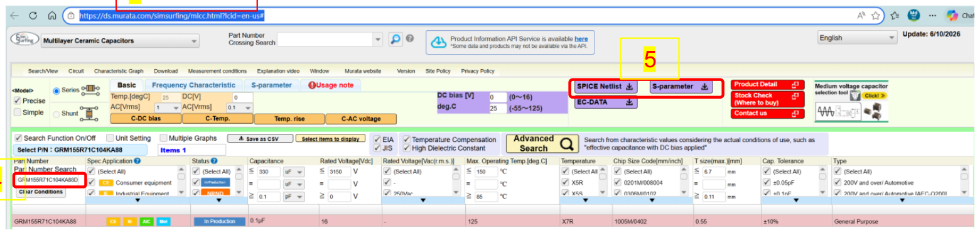This screenshot has width=980, height=235.
Task: Click the Usage note warning icon
Action: pos(312,85)
